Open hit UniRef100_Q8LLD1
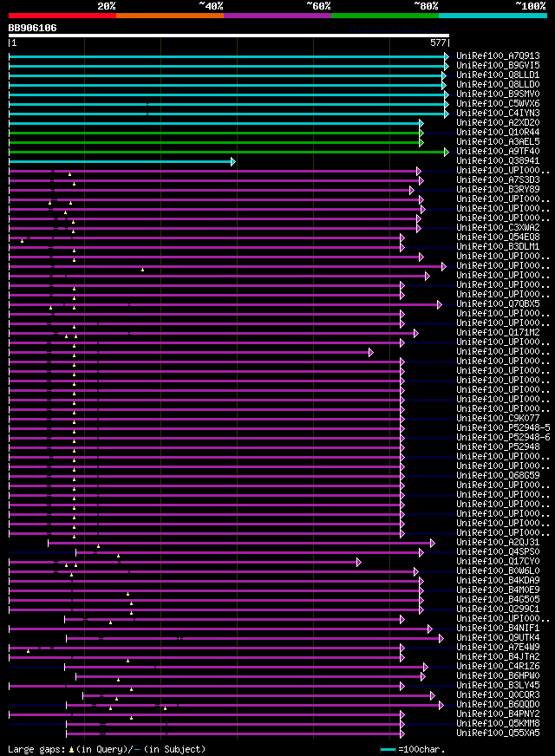The height and width of the screenshot is (756, 555). 498,75
